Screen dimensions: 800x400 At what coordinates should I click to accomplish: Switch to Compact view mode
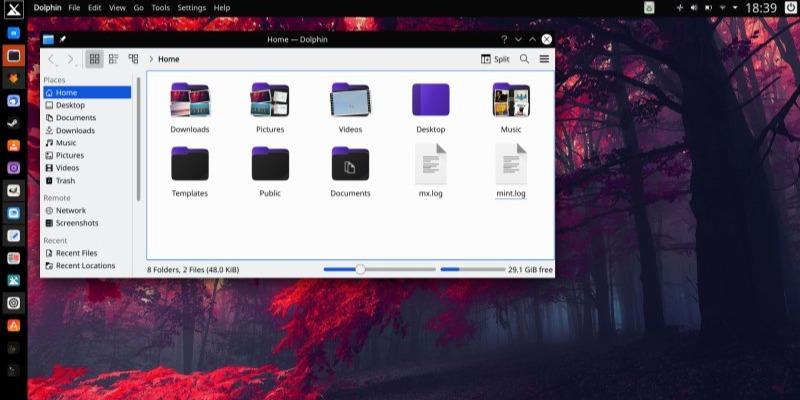point(113,59)
